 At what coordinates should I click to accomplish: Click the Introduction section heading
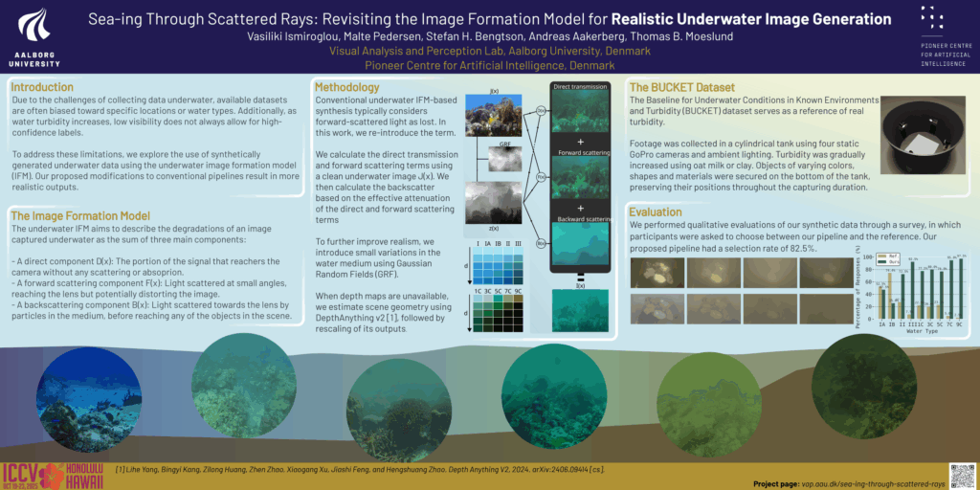pyautogui.click(x=41, y=87)
